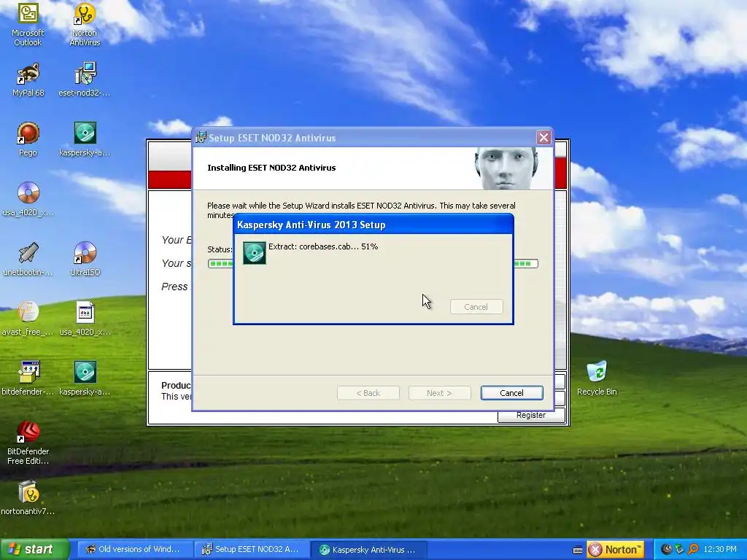Click the greyed Cancel in Kaspersky setup
The height and width of the screenshot is (560, 747).
pos(476,307)
